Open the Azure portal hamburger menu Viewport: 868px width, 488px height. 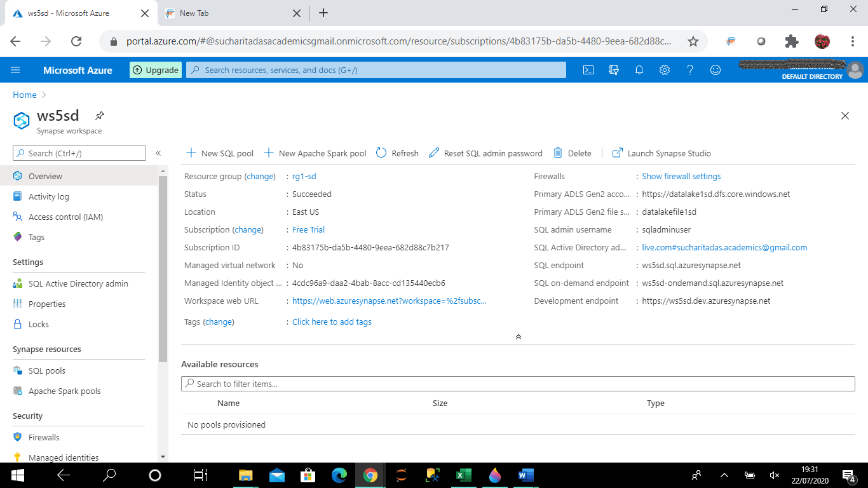pos(15,70)
